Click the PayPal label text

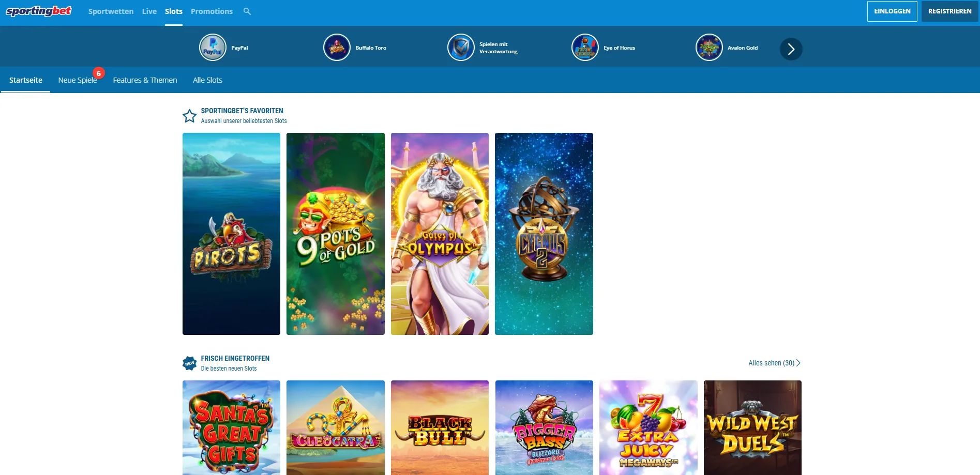239,48
